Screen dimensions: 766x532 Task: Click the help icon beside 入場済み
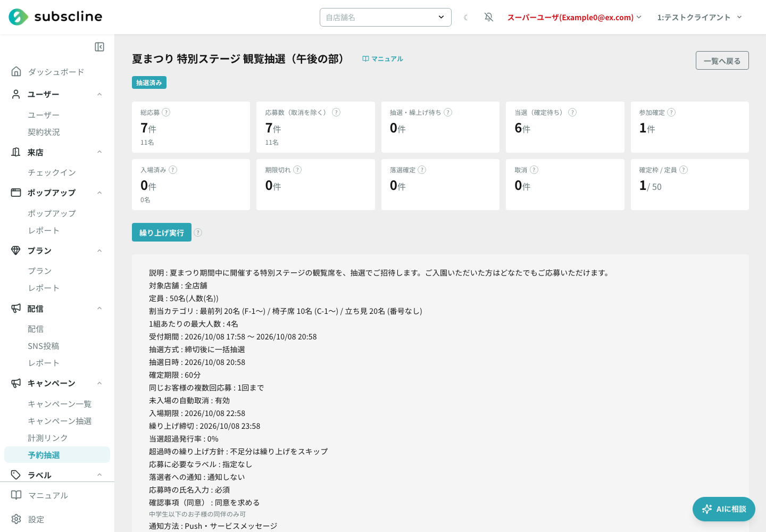pos(173,170)
